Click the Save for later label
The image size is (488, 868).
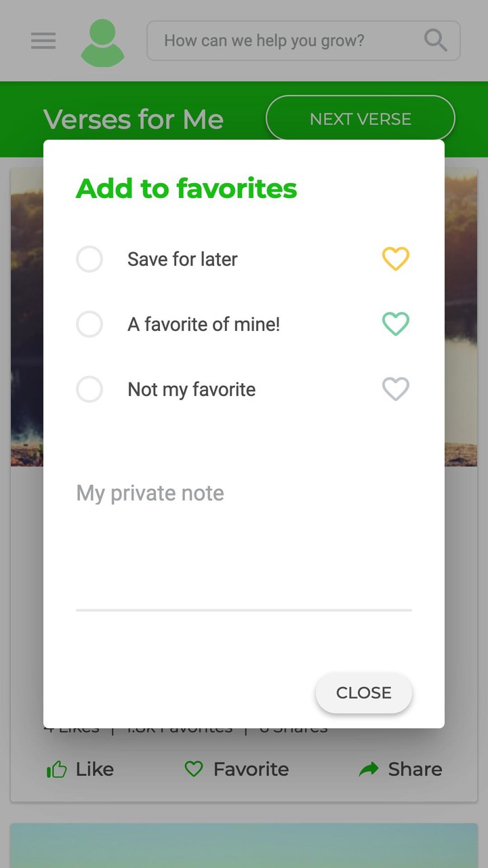click(182, 259)
